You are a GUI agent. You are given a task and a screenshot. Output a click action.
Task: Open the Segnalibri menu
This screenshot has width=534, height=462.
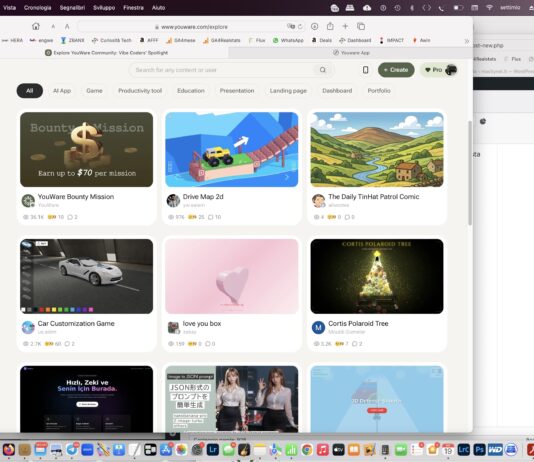(72, 7)
